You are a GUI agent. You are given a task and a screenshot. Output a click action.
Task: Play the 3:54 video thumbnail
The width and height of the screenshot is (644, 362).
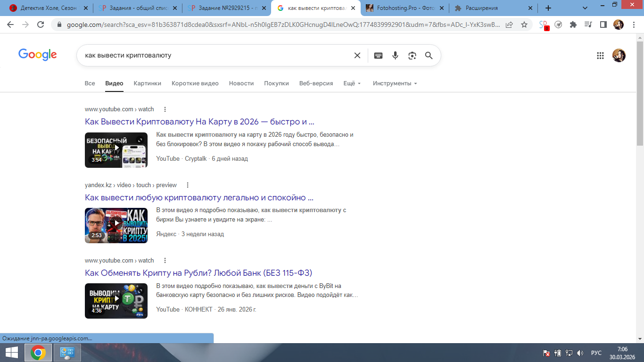click(116, 150)
